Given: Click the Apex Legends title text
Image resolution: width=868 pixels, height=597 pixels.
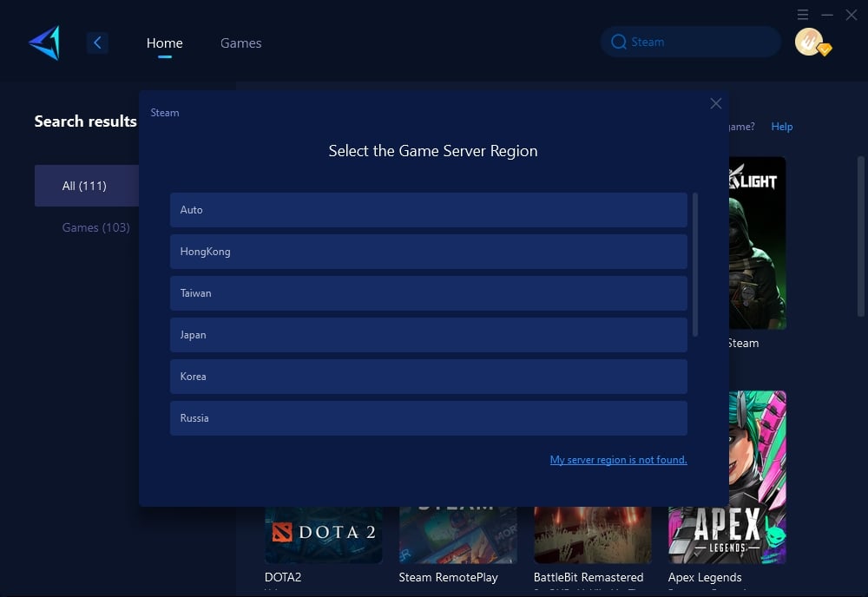Looking at the screenshot, I should (705, 577).
